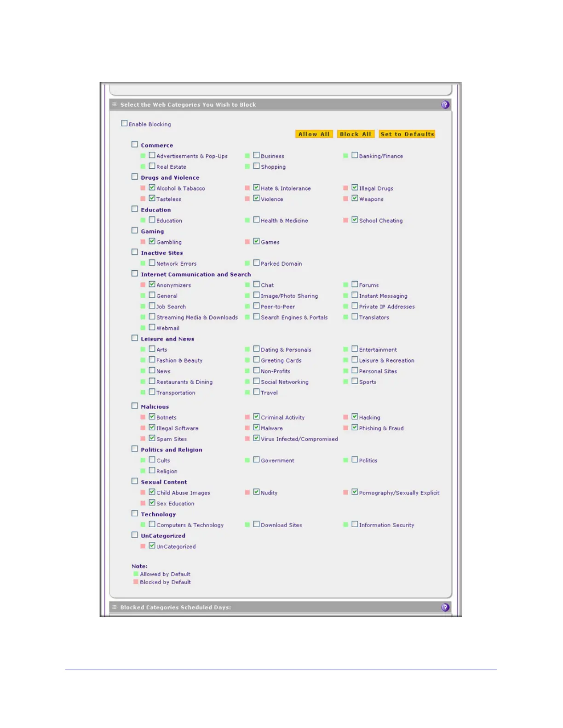This screenshot has height=728, width=563.
Task: Check the Leisure and News group checkbox
Action: (x=135, y=338)
